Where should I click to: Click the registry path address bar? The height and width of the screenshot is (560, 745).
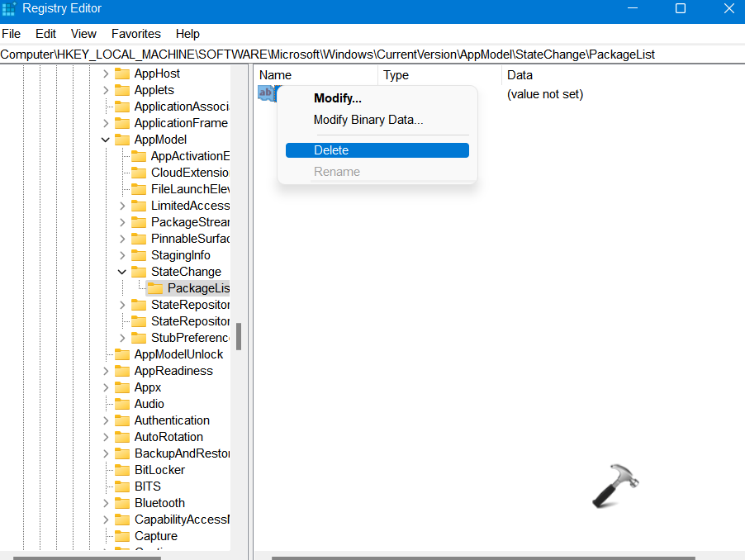pyautogui.click(x=372, y=55)
